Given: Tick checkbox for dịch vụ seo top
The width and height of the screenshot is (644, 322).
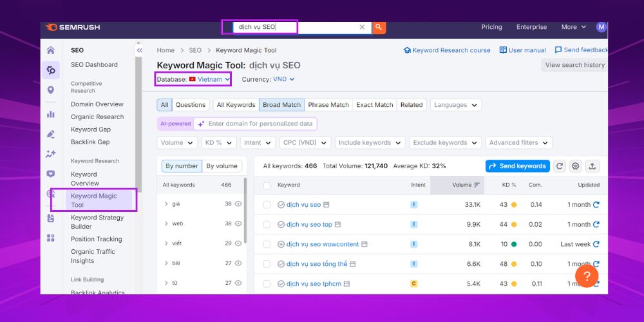Looking at the screenshot, I should click(267, 224).
